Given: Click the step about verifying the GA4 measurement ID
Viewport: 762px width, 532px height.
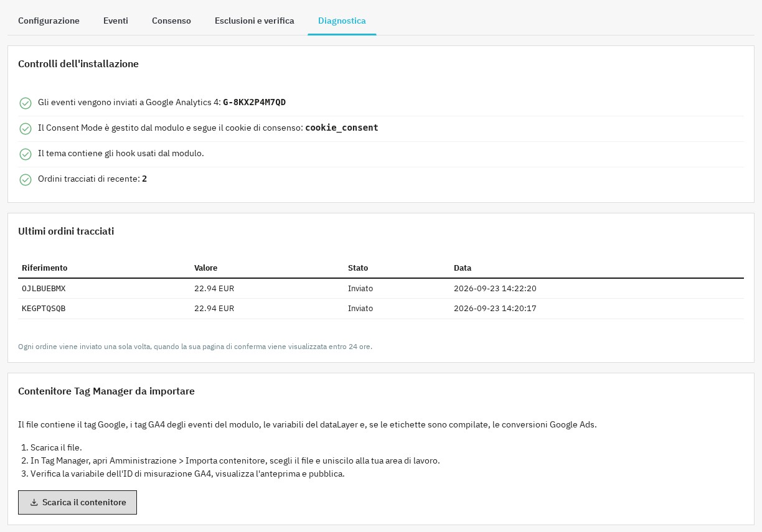Looking at the screenshot, I should 187,474.
